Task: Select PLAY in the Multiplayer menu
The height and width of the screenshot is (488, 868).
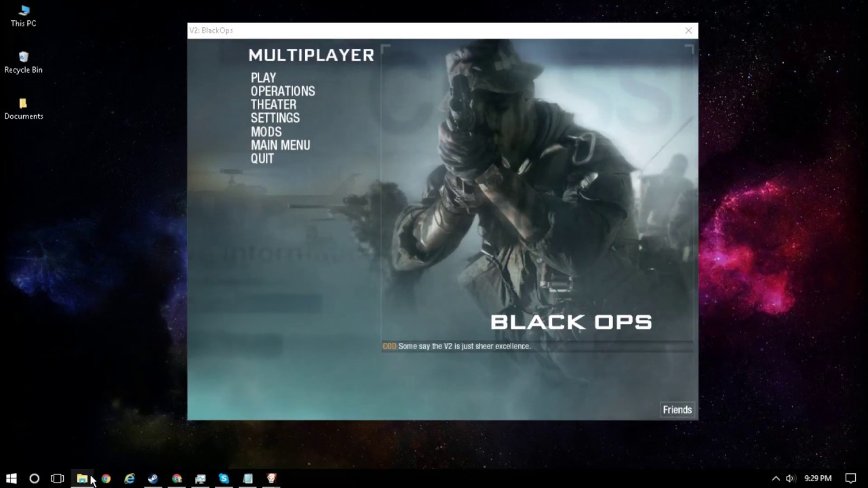Action: [263, 78]
